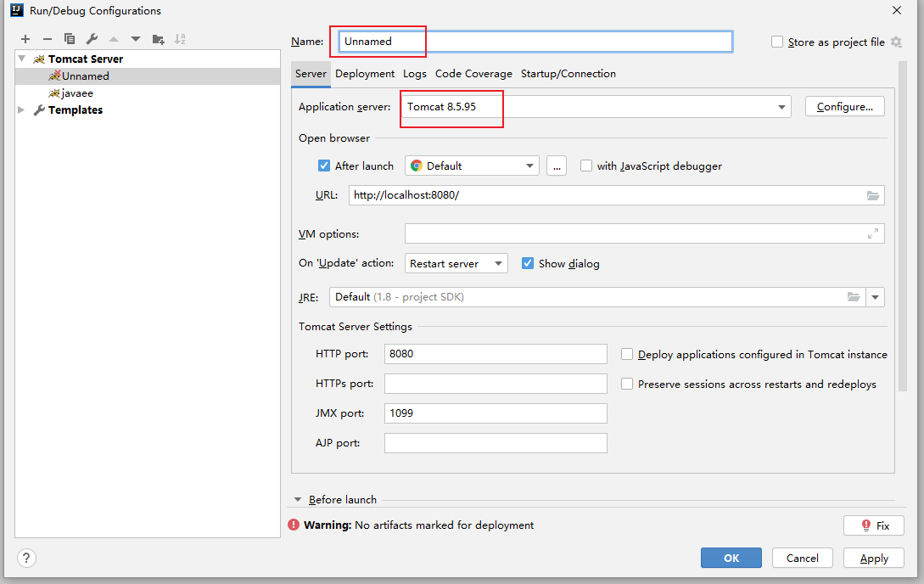The image size is (924, 584).
Task: Toggle Store as project file checkbox
Action: pyautogui.click(x=777, y=42)
